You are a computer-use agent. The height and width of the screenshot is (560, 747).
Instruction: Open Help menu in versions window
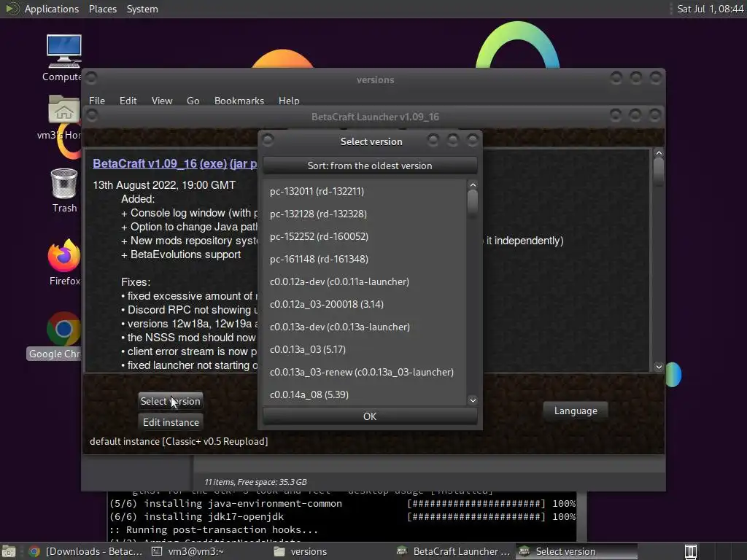(x=289, y=101)
